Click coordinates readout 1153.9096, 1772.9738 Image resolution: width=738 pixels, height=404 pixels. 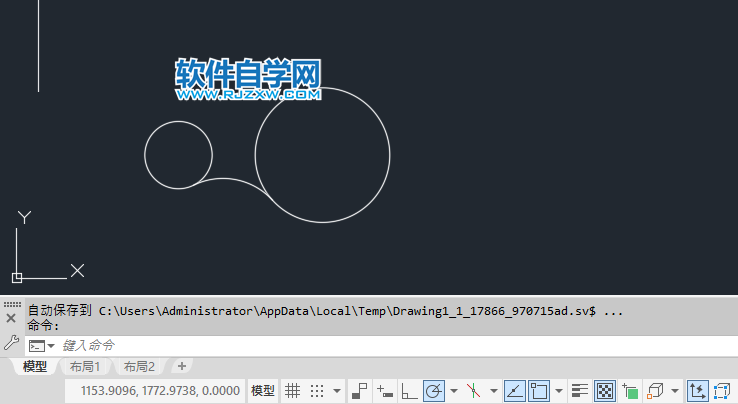tap(160, 391)
